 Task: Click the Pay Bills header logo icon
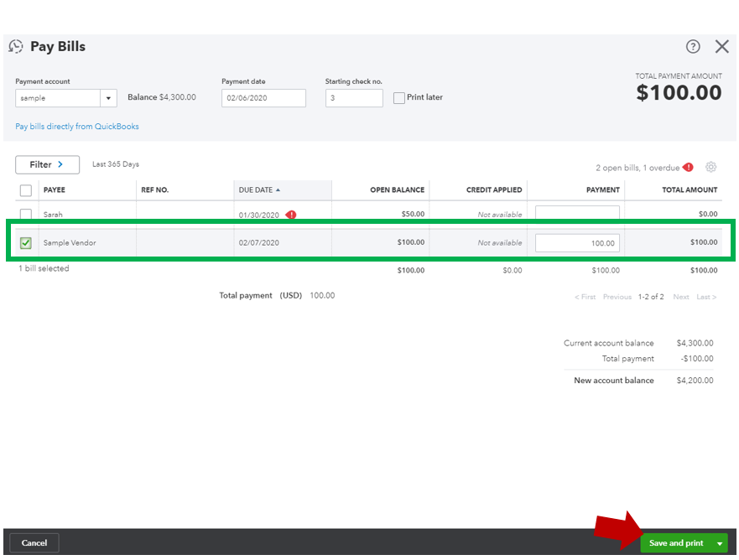point(15,47)
